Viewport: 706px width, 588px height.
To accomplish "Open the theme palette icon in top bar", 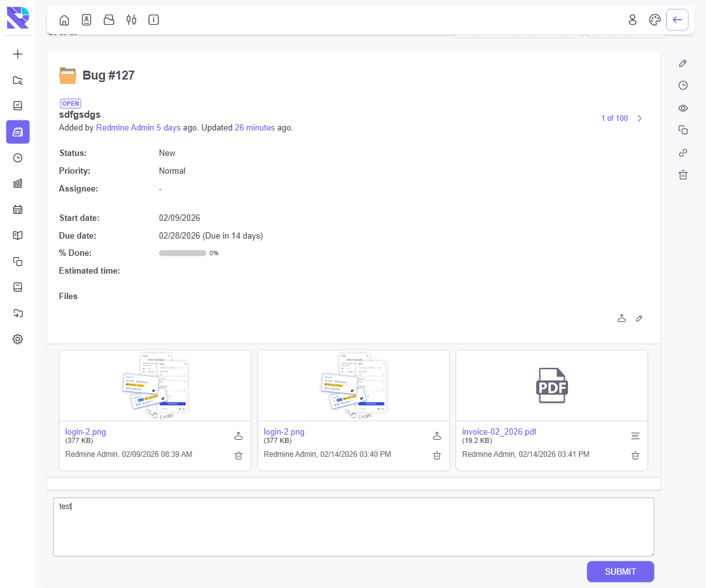I will pos(654,20).
